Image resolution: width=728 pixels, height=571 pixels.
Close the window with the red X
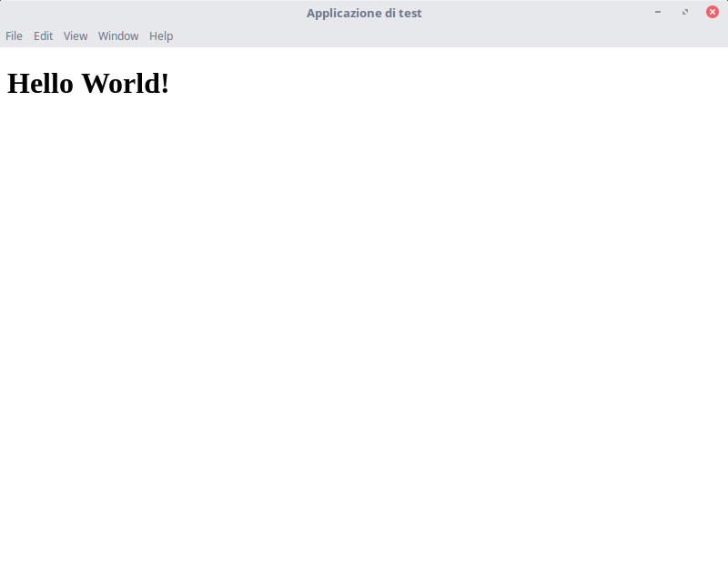coord(713,12)
